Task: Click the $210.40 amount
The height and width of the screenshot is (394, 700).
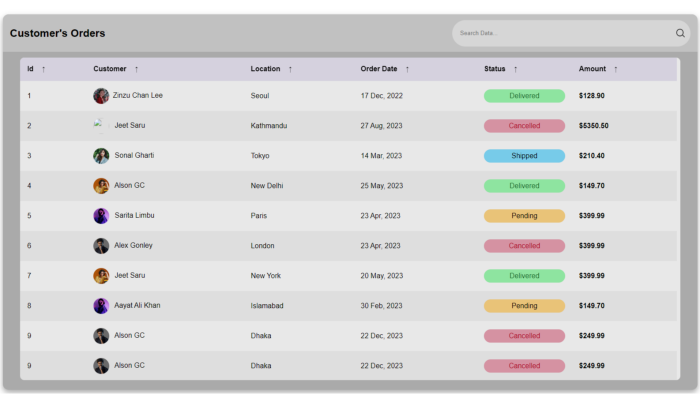Action: [592, 156]
